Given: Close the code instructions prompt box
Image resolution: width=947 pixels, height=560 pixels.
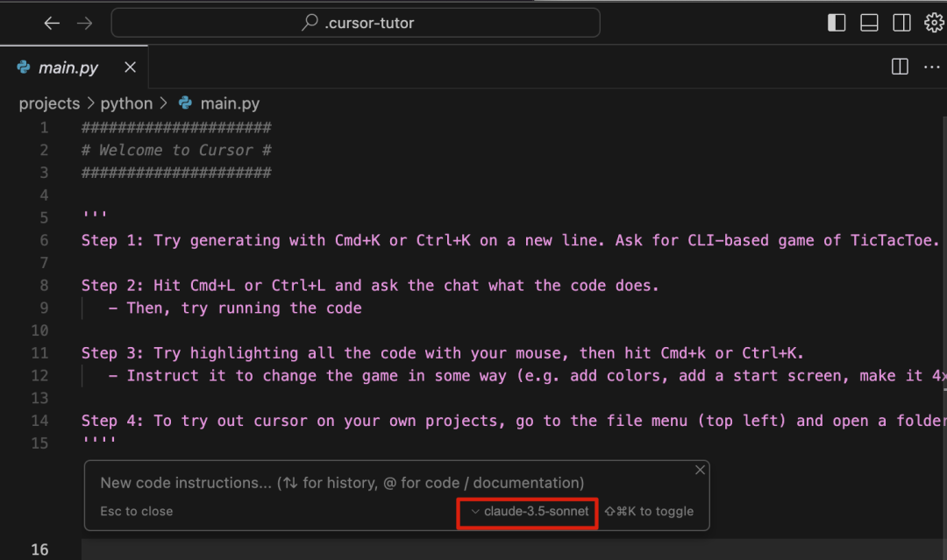Looking at the screenshot, I should [700, 470].
